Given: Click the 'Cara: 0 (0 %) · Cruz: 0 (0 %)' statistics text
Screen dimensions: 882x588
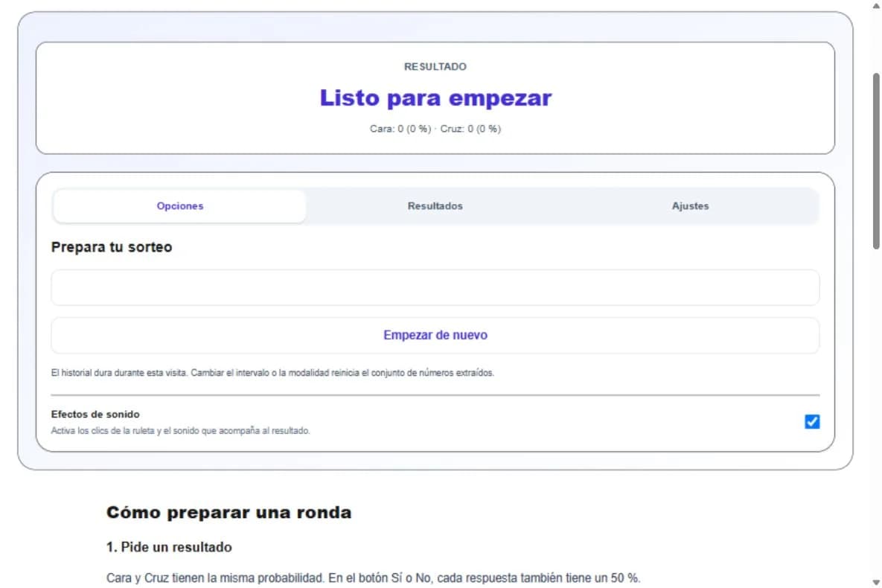Looking at the screenshot, I should 435,129.
